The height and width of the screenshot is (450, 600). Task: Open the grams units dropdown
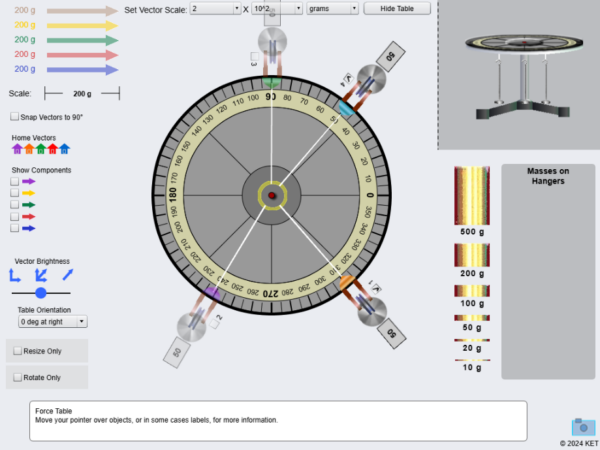(333, 8)
